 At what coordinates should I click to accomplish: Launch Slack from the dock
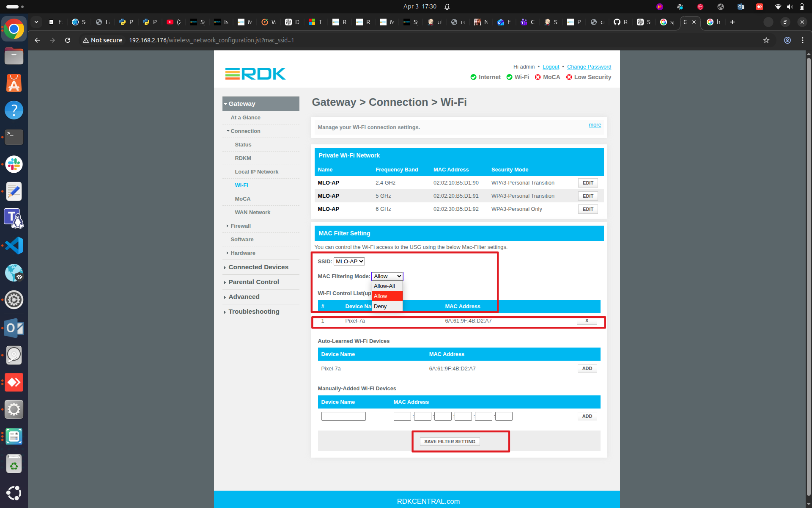pyautogui.click(x=14, y=164)
